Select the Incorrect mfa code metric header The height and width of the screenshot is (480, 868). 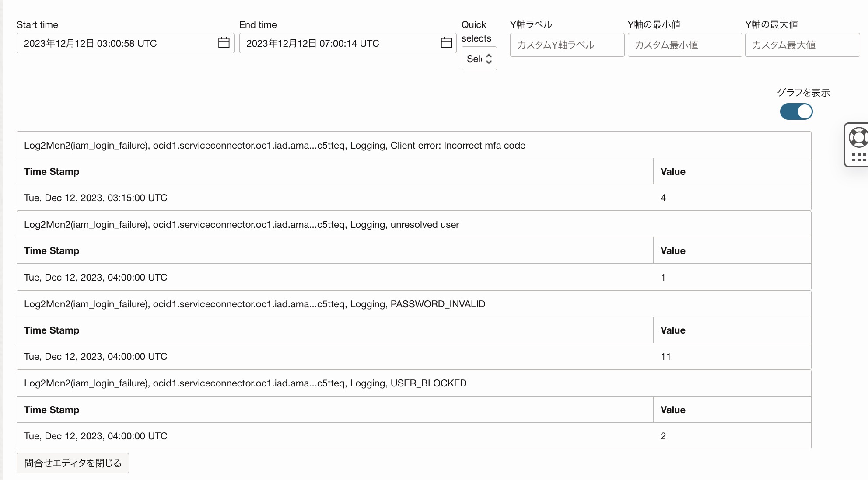[x=275, y=145]
